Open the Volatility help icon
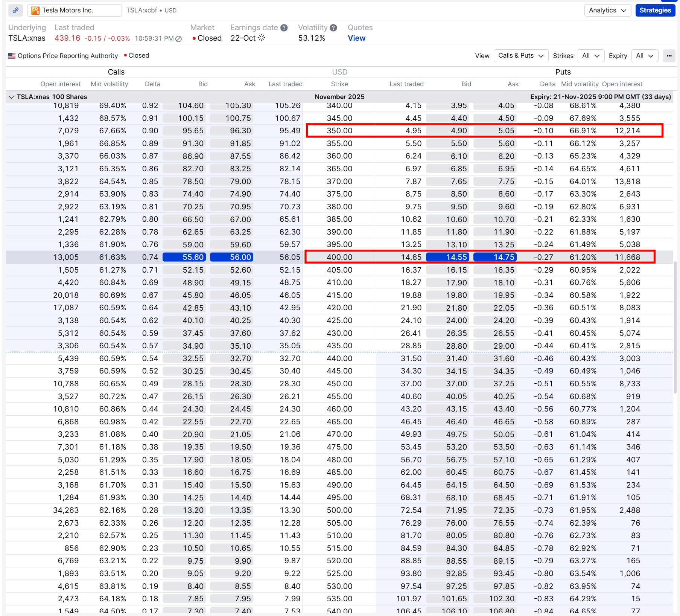Viewport: 680px width, 616px height. 333,27
